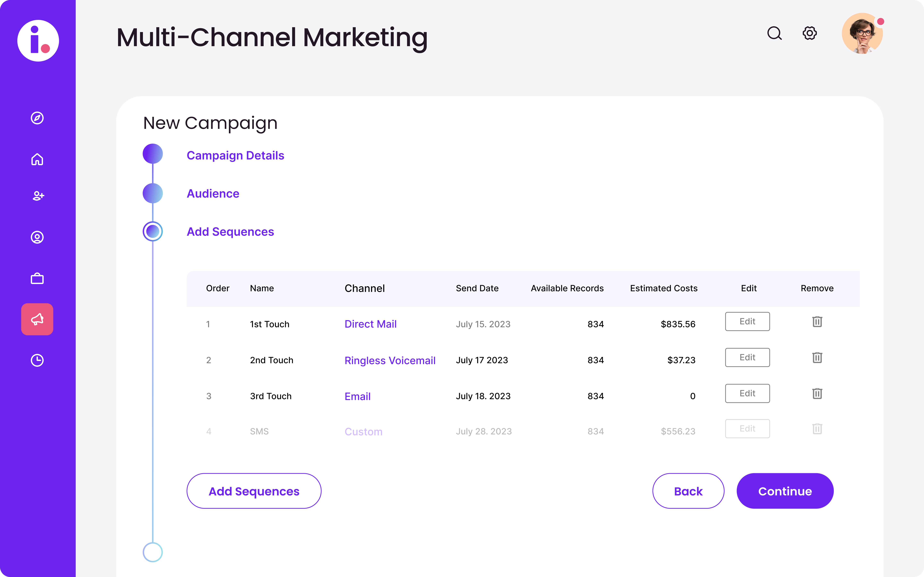
Task: Open the briefcase sidebar icon
Action: pyautogui.click(x=37, y=279)
